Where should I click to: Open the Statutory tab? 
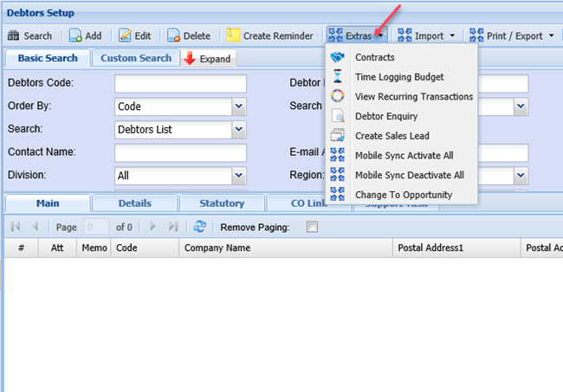[221, 203]
